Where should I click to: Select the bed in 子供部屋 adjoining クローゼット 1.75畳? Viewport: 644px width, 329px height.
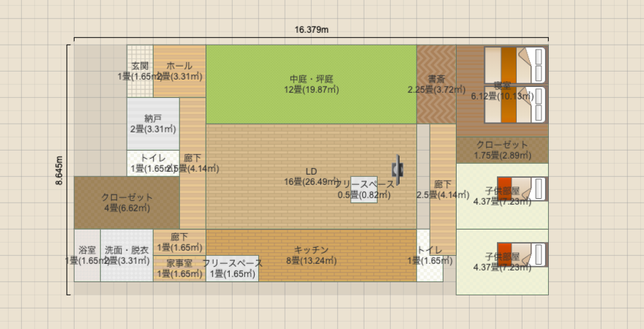pyautogui.click(x=522, y=189)
